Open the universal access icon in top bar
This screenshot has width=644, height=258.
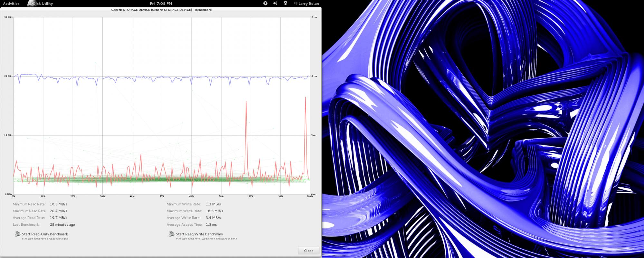[265, 3]
